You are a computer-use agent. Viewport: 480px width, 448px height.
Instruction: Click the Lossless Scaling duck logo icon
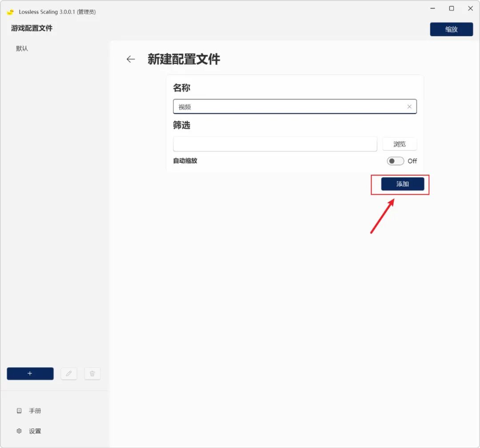pyautogui.click(x=10, y=12)
